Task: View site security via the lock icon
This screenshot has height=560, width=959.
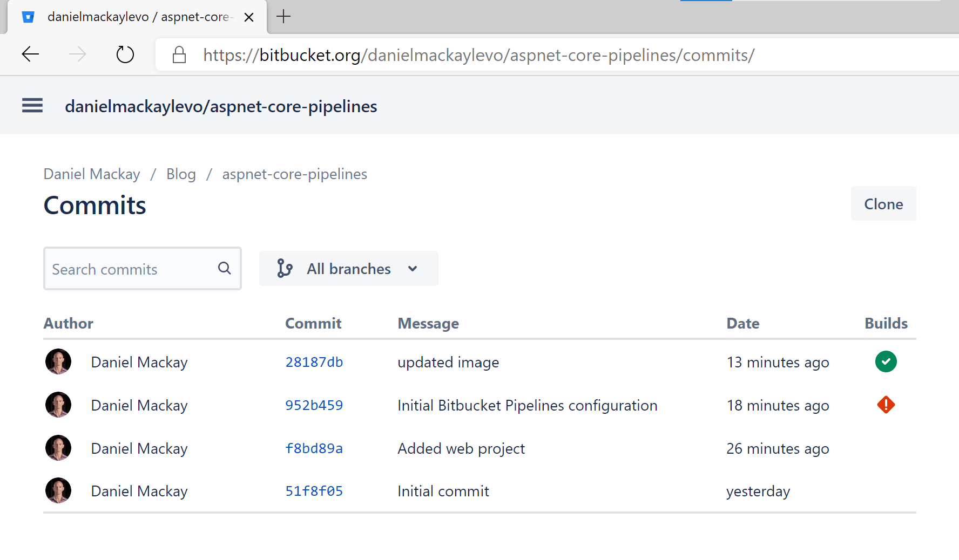Action: (179, 54)
